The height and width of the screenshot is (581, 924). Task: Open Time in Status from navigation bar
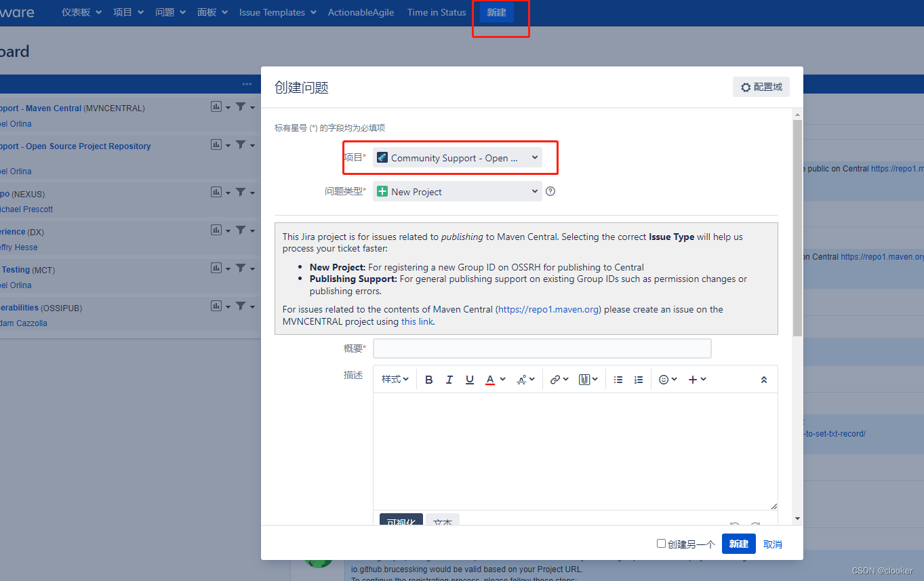[x=437, y=12]
